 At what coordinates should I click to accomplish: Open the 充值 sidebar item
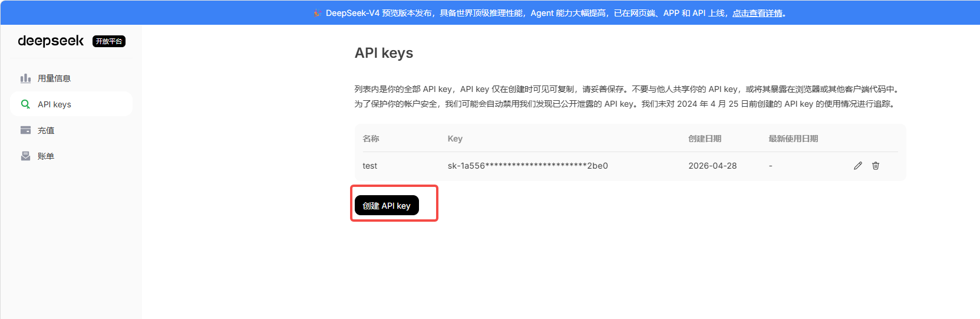(x=71, y=130)
